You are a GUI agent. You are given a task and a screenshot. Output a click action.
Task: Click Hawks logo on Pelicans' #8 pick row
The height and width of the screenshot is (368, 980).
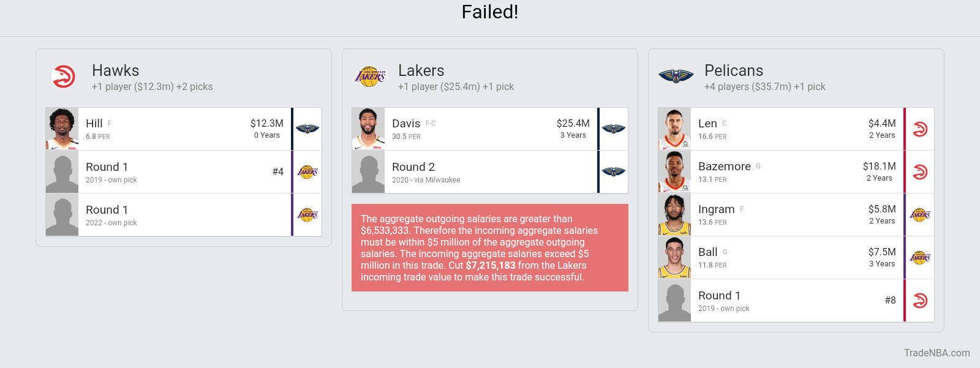click(x=920, y=301)
